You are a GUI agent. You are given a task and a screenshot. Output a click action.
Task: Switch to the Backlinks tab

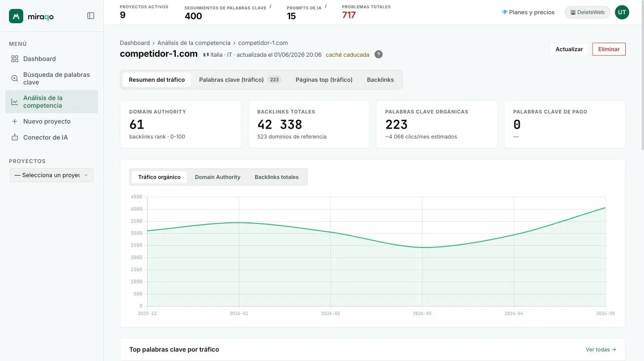click(380, 80)
